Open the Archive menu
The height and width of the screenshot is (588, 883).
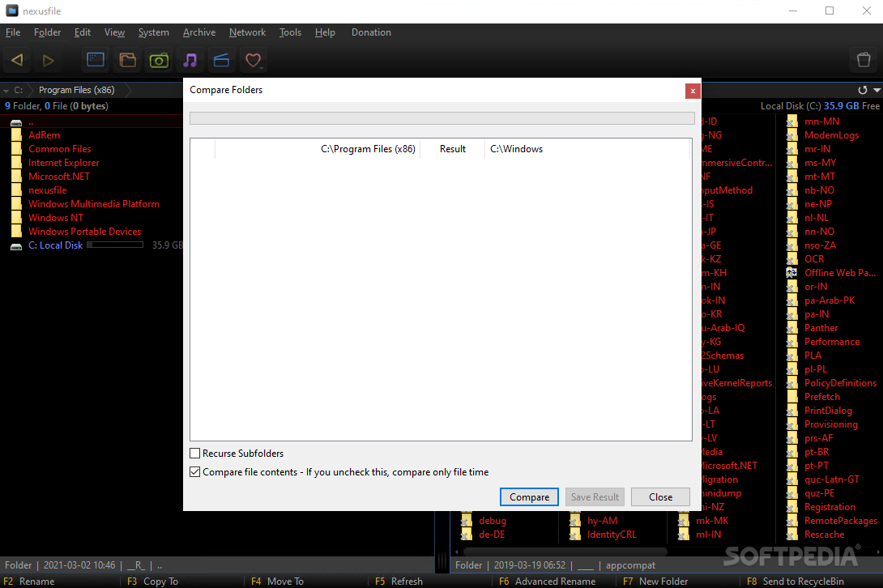(199, 32)
